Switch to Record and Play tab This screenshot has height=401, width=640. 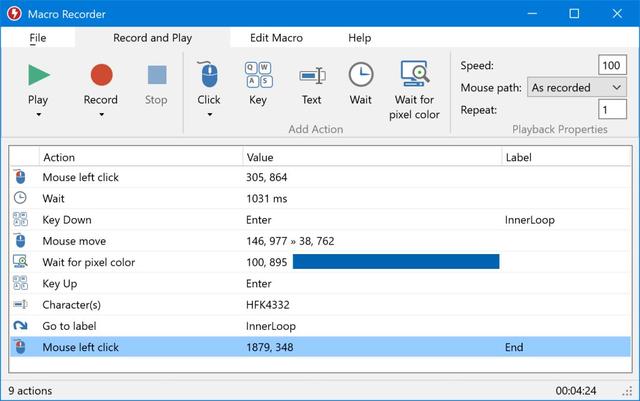[153, 38]
